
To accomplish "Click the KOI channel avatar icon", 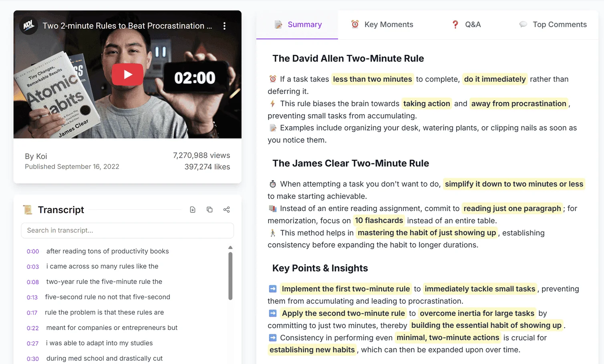I will (x=28, y=26).
